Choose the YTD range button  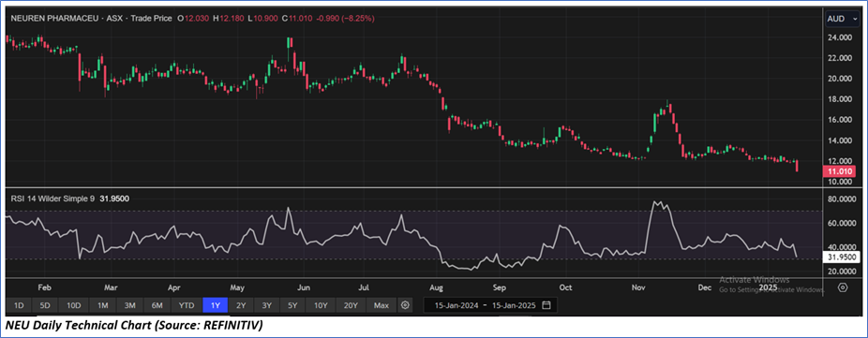pos(187,305)
